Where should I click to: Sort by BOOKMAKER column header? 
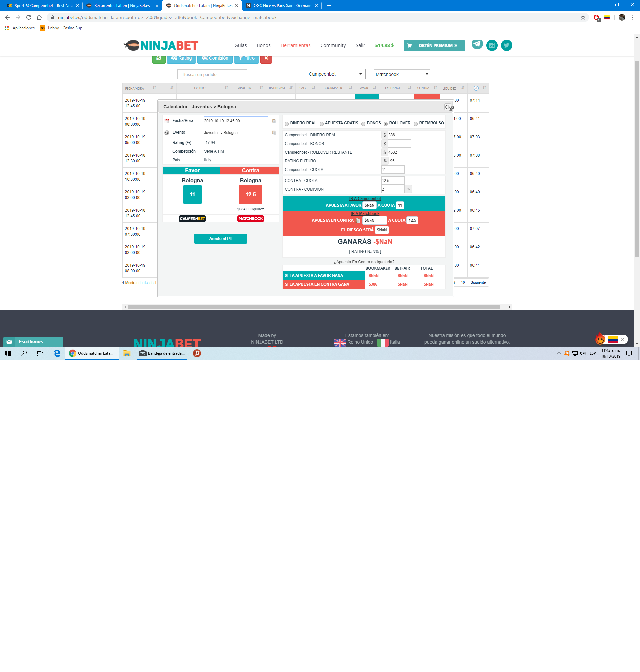[x=336, y=88]
